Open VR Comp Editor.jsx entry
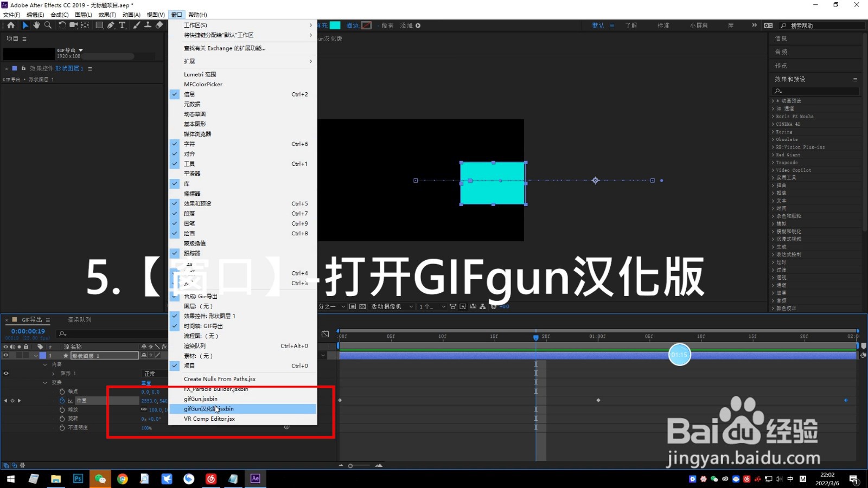Screen dimensions: 868x488 (x=242, y=419)
